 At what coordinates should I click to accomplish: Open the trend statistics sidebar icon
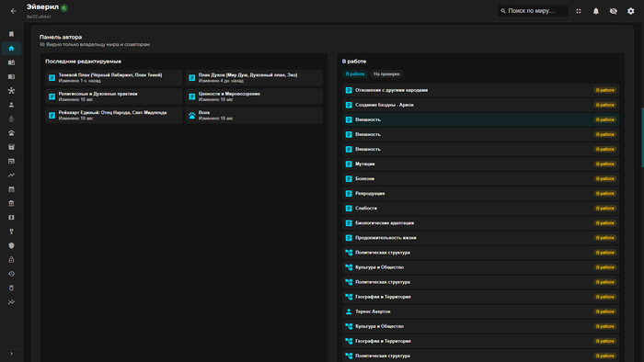click(x=11, y=302)
